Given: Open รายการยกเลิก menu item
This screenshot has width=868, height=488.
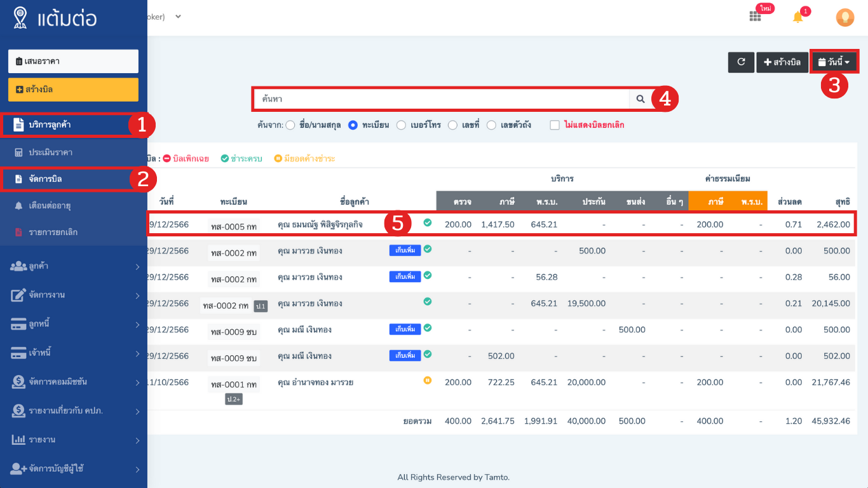Looking at the screenshot, I should [74, 233].
